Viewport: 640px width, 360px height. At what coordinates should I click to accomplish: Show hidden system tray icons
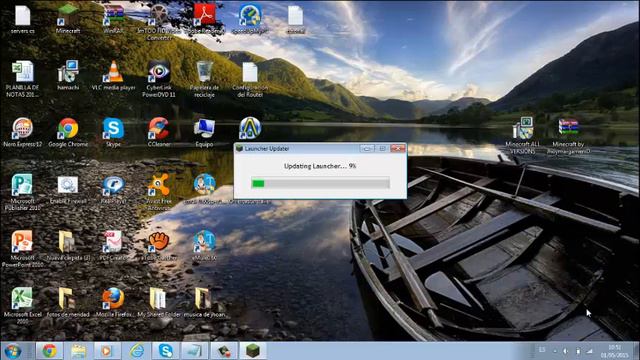555,351
